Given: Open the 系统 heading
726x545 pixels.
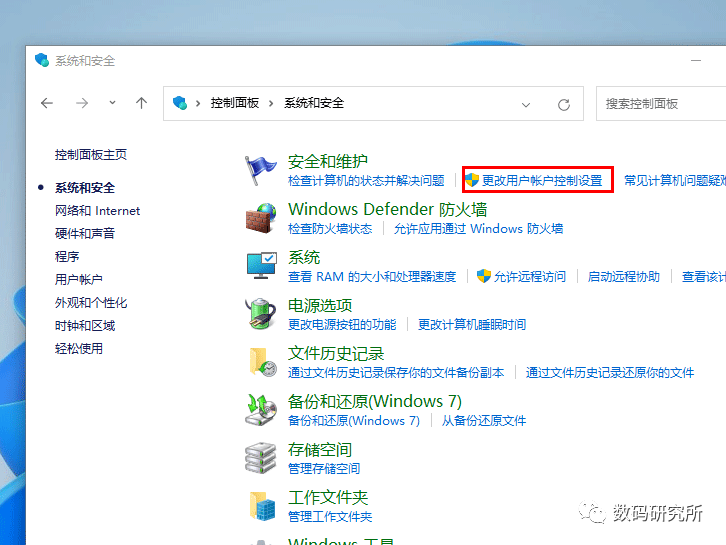Looking at the screenshot, I should [304, 257].
